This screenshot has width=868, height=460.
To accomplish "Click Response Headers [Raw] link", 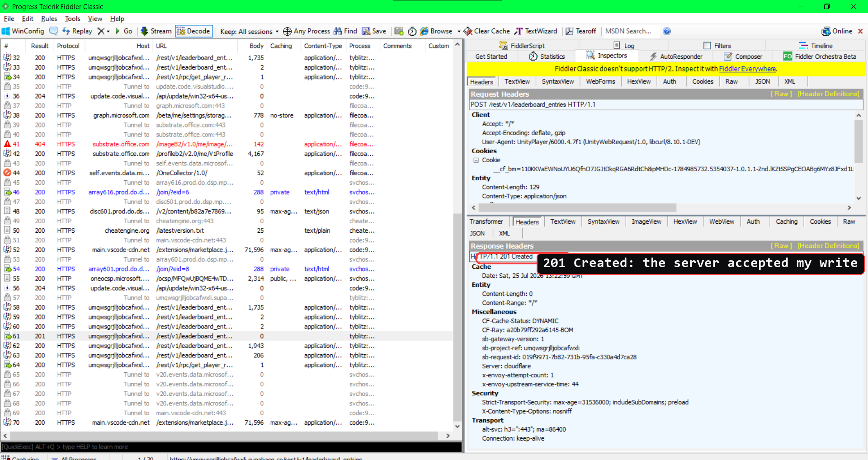I will point(781,246).
